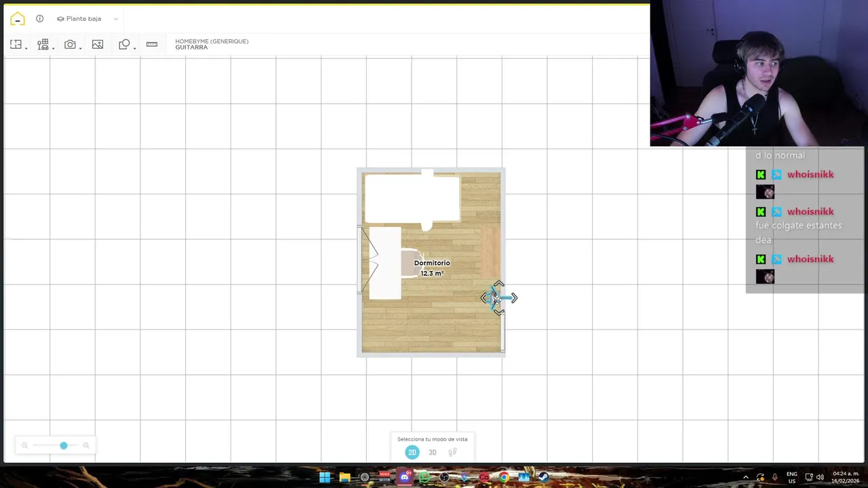868x488 pixels.
Task: Open the Furnish catalog tool
Action: [43, 44]
